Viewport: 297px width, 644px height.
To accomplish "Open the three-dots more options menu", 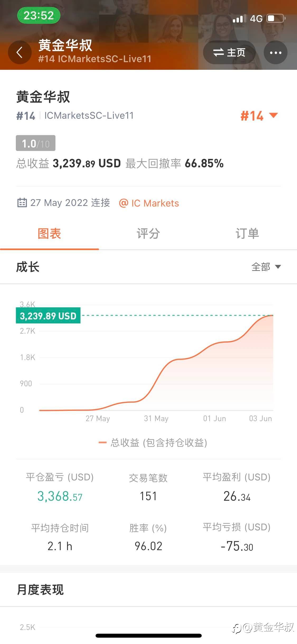I will pos(275,53).
